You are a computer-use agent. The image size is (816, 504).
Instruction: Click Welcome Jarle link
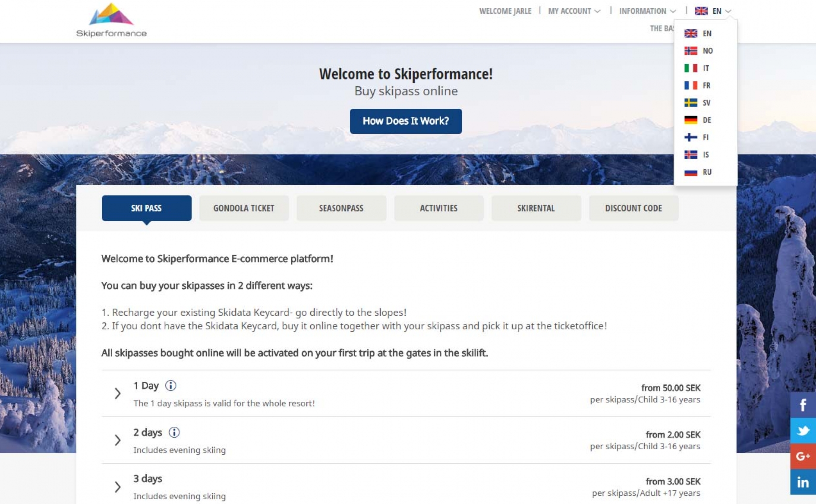click(x=505, y=11)
